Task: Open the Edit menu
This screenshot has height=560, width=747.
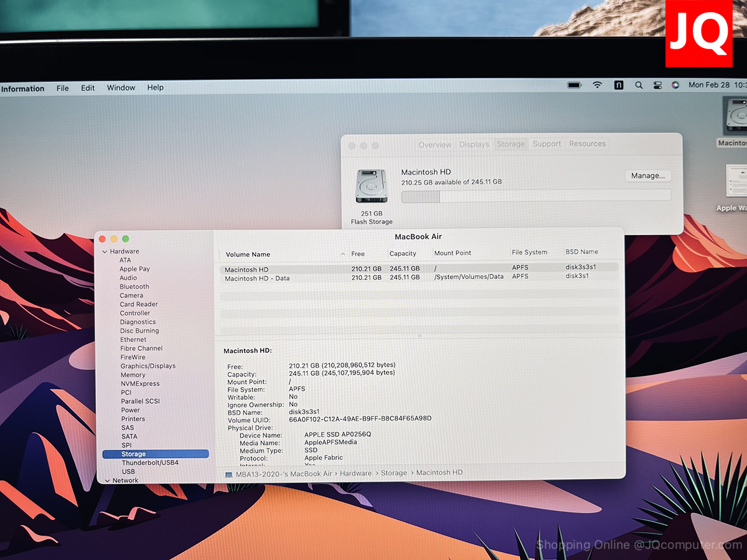Action: (88, 88)
